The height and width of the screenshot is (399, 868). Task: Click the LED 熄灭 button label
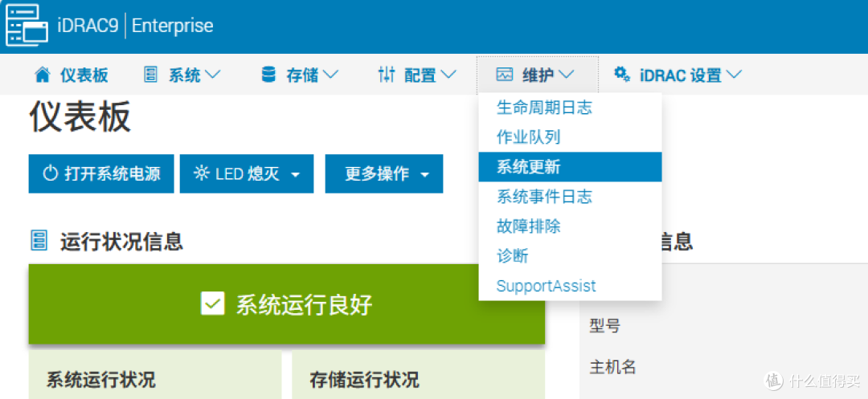(248, 174)
